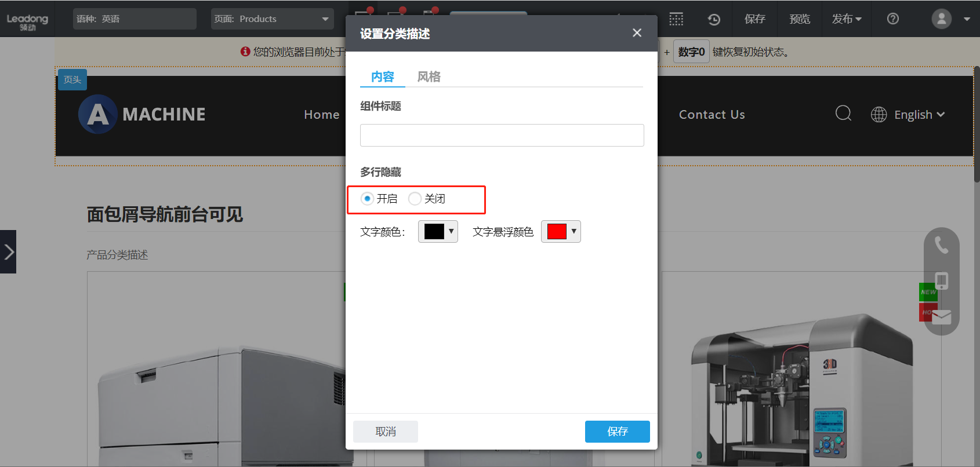This screenshot has width=980, height=467.
Task: Click the blue 保存 button in dialog
Action: pyautogui.click(x=617, y=432)
